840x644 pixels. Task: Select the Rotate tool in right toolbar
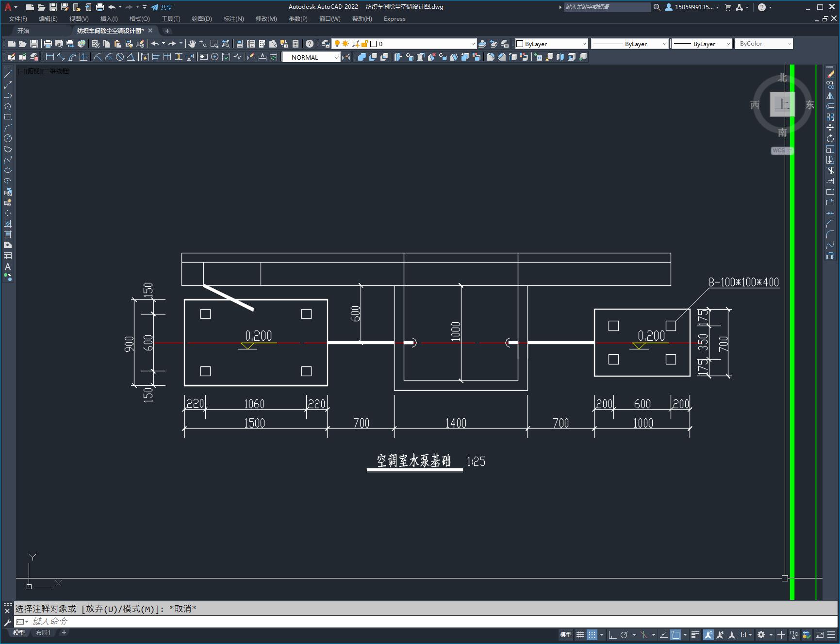(830, 138)
